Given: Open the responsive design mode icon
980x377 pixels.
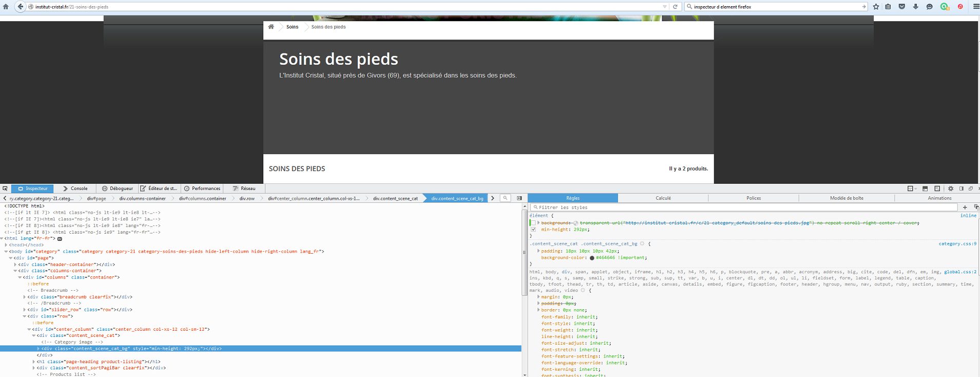Looking at the screenshot, I should (x=937, y=188).
